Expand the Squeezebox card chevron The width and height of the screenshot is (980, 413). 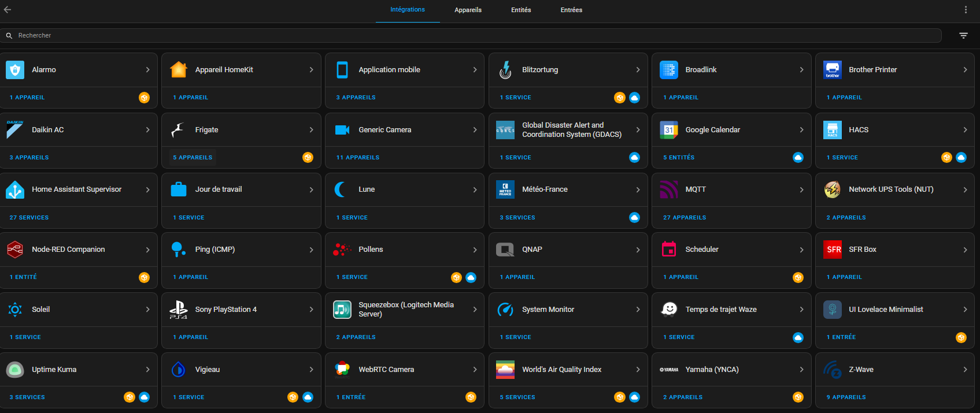[475, 310]
